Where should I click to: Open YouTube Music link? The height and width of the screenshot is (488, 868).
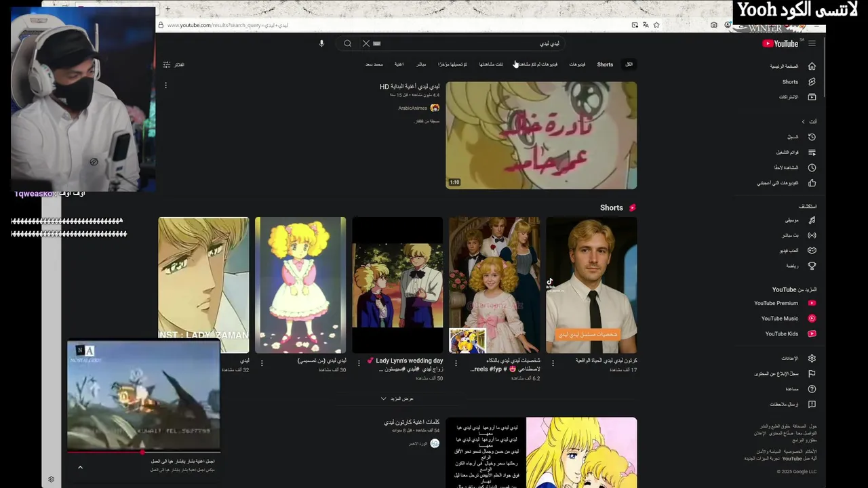[x=788, y=319]
